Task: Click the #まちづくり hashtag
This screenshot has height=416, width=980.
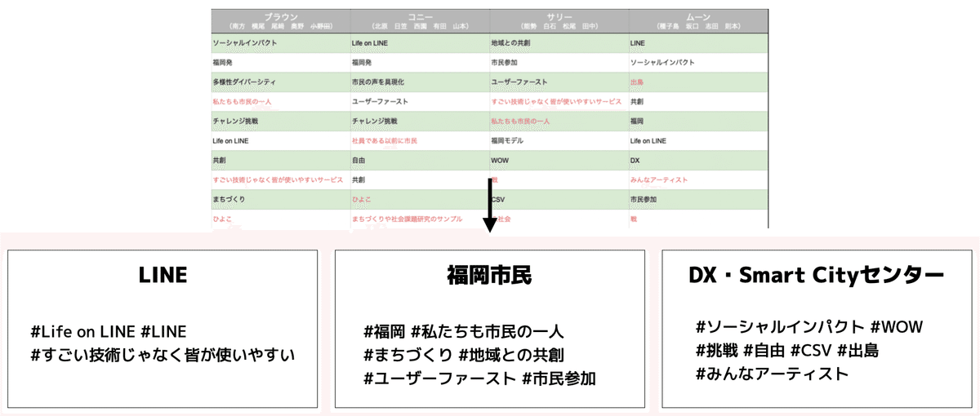Action: (408, 356)
